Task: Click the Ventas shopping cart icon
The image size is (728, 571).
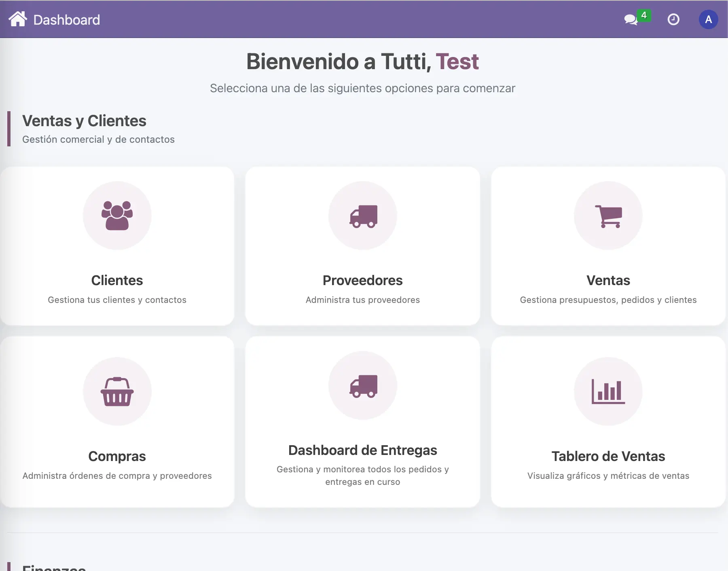Action: pos(608,216)
